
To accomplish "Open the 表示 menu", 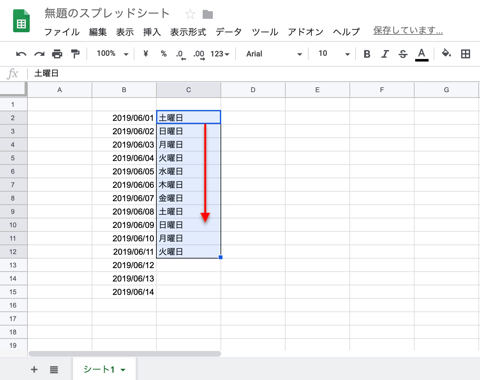I will [125, 32].
